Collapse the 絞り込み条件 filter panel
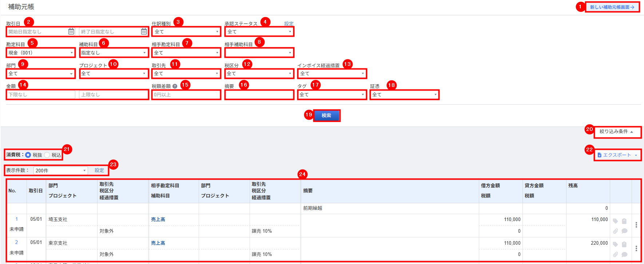Screen dimensions: 644x264 (x=617, y=132)
